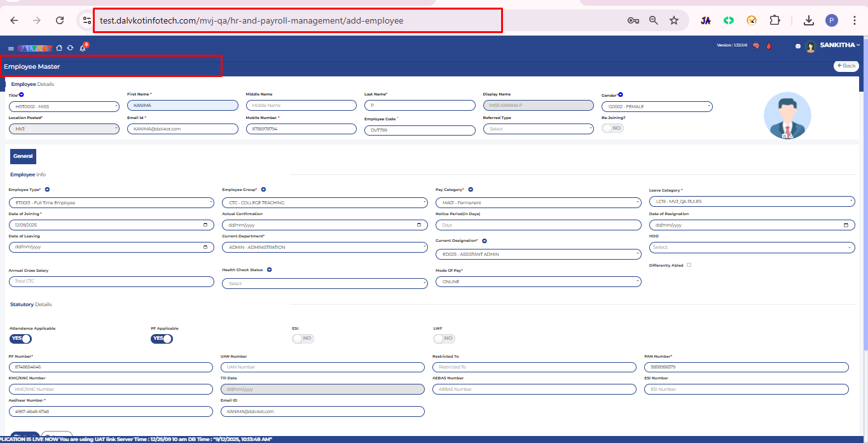Check the Differently Abled checkbox
This screenshot has height=443, width=868.
689,265
